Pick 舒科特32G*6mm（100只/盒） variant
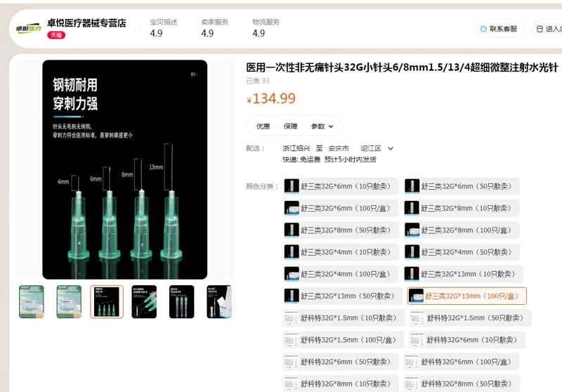Image resolution: width=562 pixels, height=392 pixels. click(462, 362)
